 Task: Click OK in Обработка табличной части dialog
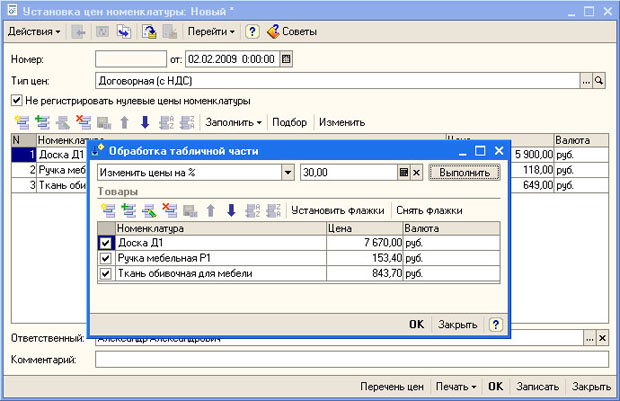(x=416, y=324)
